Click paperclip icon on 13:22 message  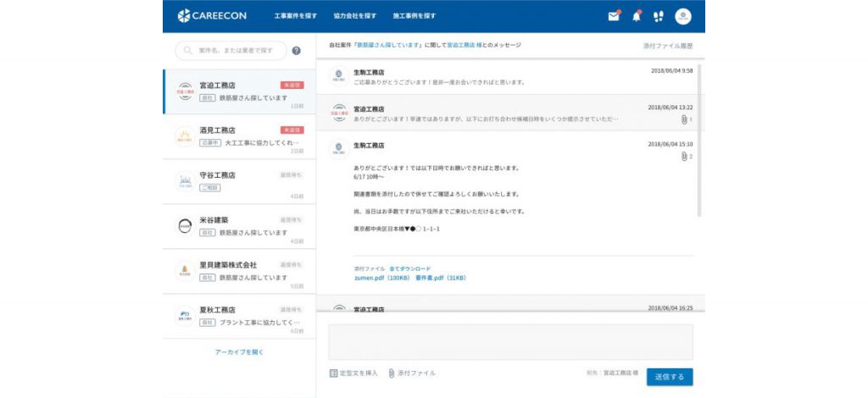(684, 119)
